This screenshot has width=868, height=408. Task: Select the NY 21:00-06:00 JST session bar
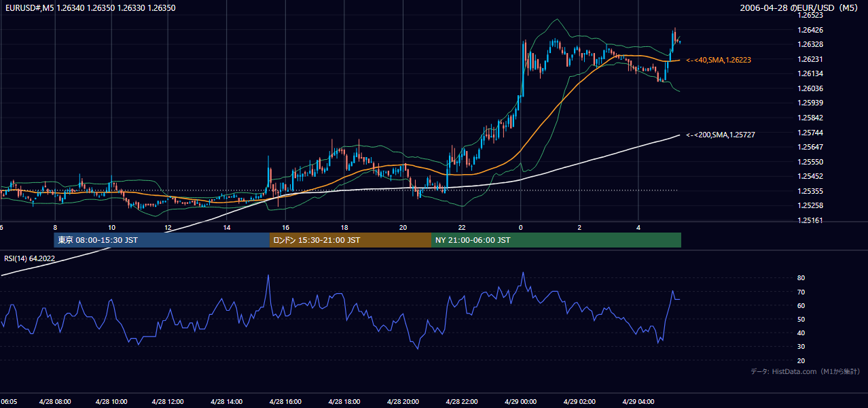tap(556, 240)
